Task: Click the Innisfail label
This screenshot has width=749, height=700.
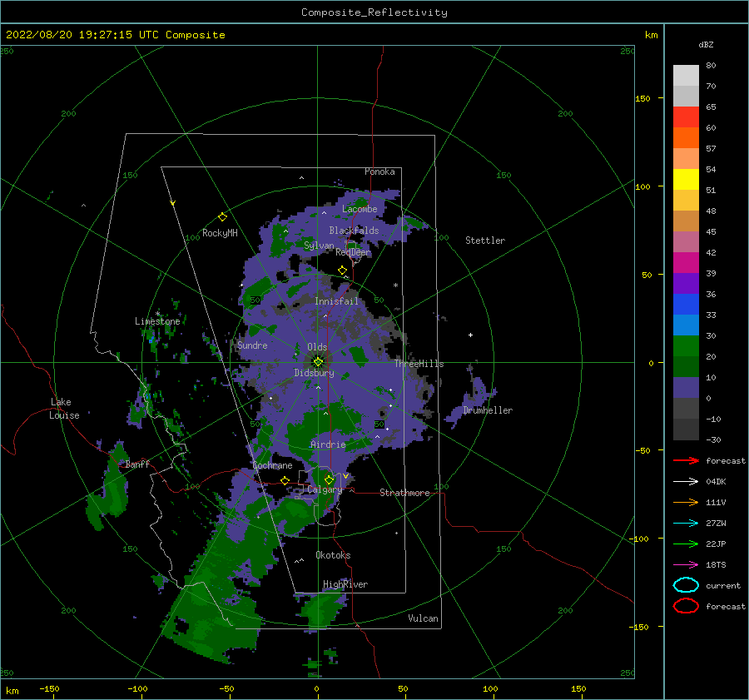Action: [x=336, y=301]
